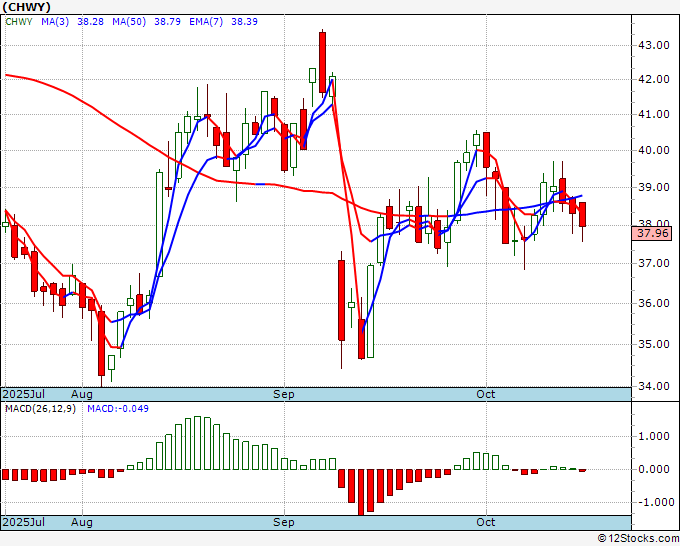The width and height of the screenshot is (680, 546).
Task: Select the MA(3) value 38.28
Action: 90,22
